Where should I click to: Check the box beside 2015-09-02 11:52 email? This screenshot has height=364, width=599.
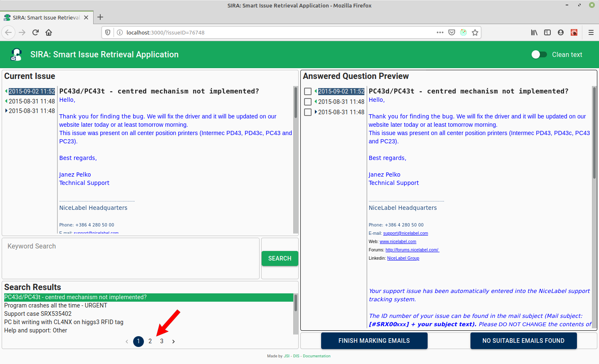tap(308, 91)
